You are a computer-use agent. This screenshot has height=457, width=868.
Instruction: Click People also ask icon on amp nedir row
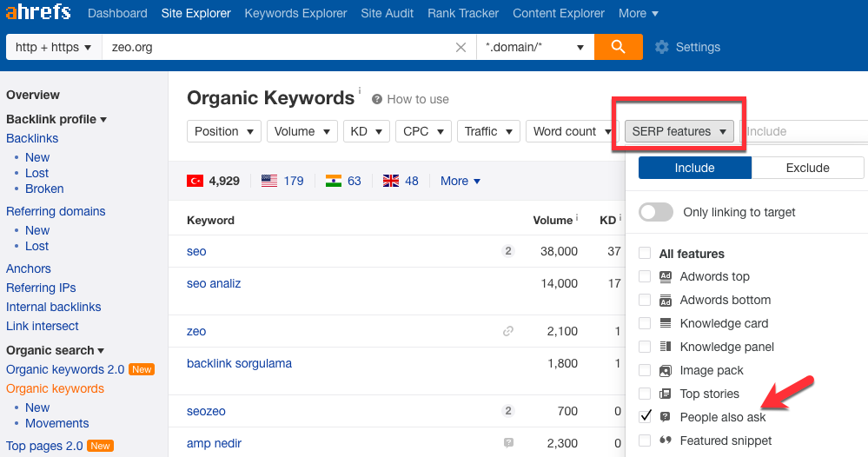[509, 442]
